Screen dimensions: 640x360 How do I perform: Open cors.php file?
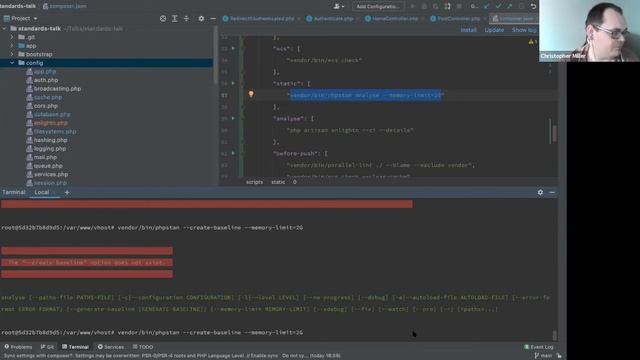pos(45,106)
